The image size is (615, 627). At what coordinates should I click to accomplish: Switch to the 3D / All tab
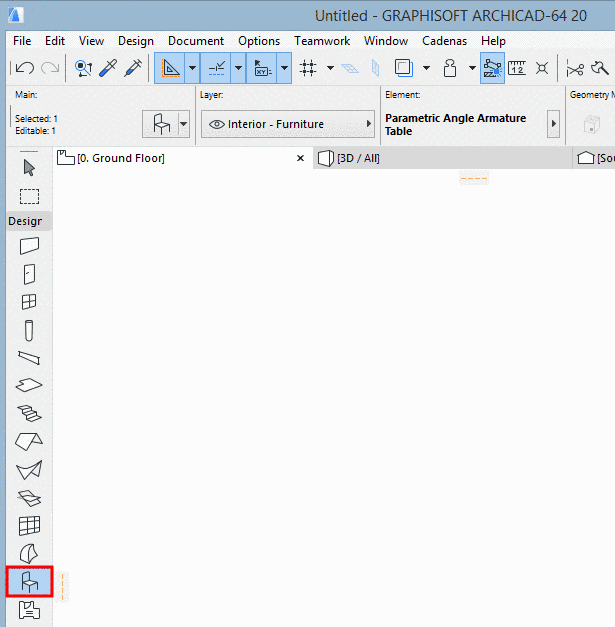tap(442, 158)
